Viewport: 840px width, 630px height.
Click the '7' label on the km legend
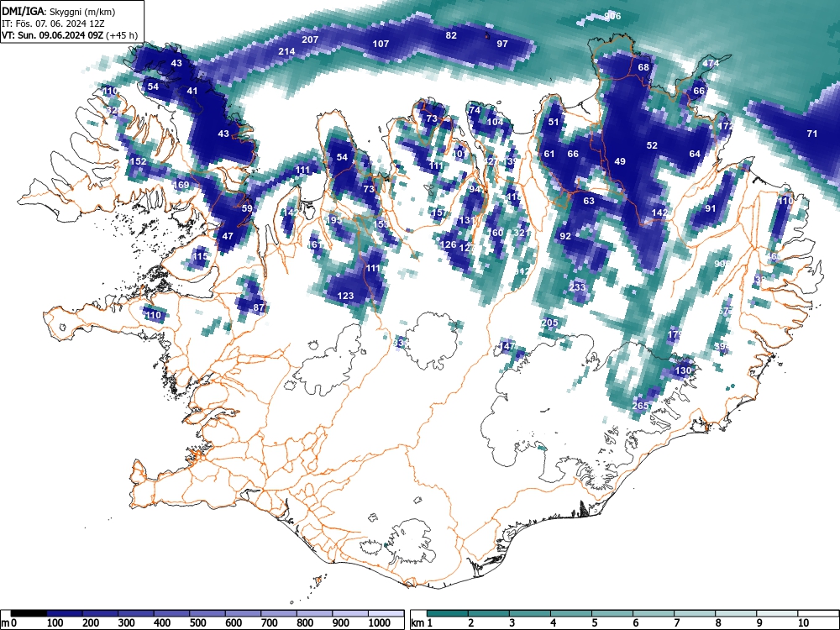[x=676, y=622]
